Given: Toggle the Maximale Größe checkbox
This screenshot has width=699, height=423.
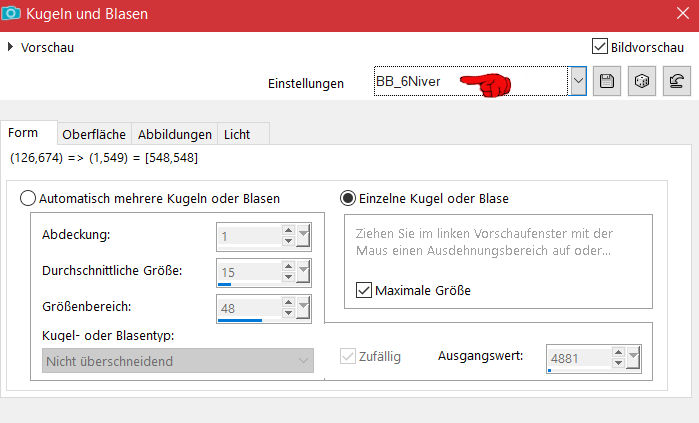Looking at the screenshot, I should pos(364,291).
